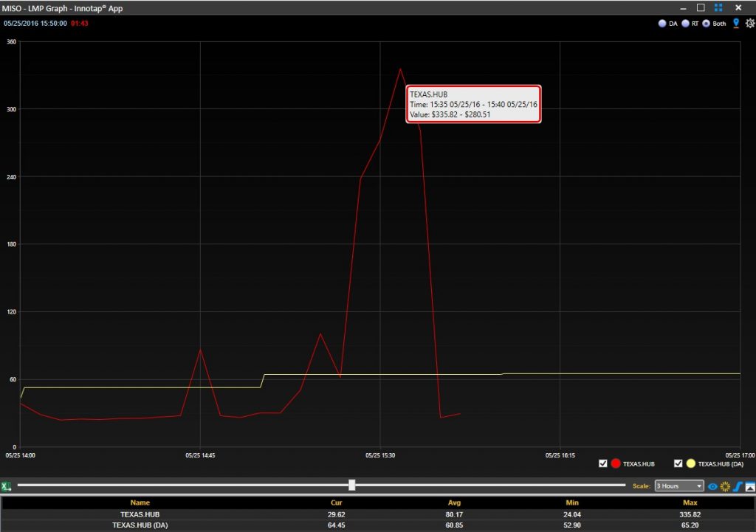Click the 05/25 15:30 axis label
This screenshot has width=756, height=532.
tap(380, 455)
